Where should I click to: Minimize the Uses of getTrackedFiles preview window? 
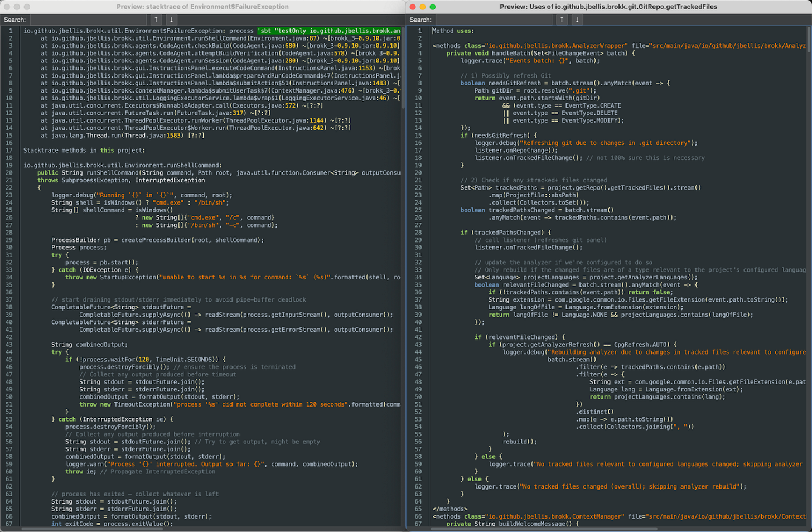pos(423,7)
